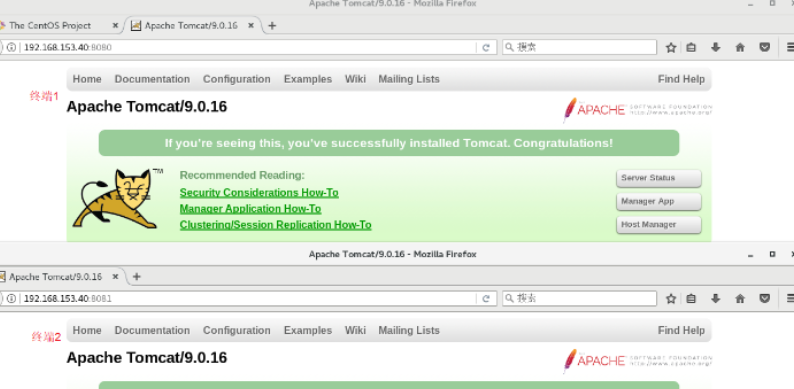
Task: Open hamburger menu in top Firefox window
Action: pos(790,48)
